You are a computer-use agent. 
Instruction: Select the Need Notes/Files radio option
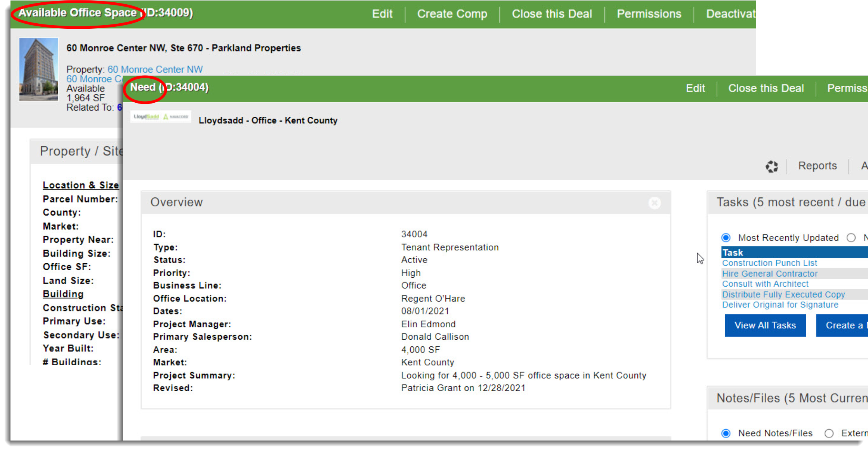click(726, 433)
